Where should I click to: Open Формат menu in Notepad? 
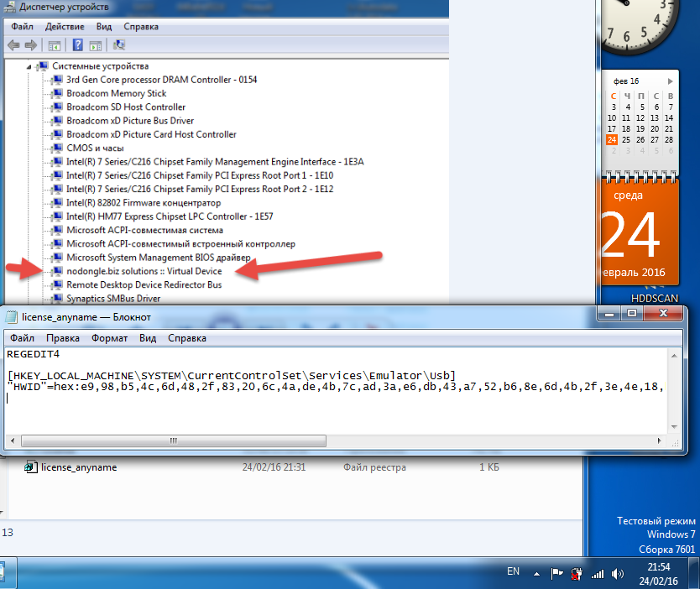[x=109, y=338]
